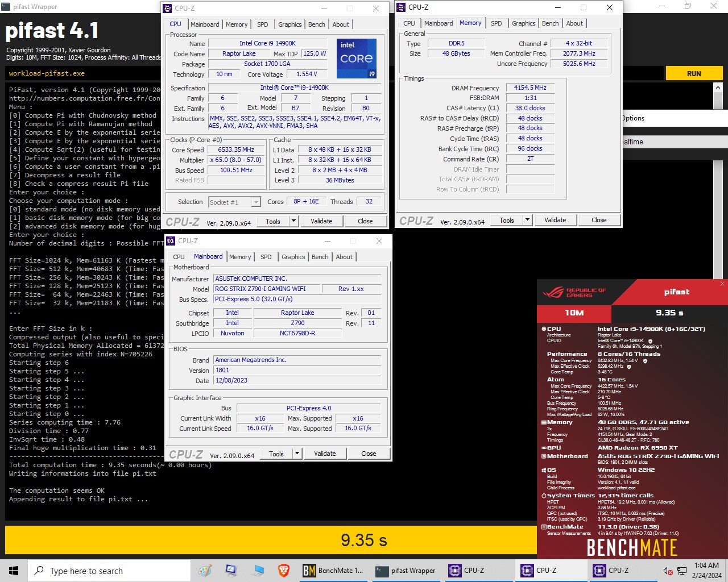Switch to BenchMate in the taskbar

pos(334,571)
